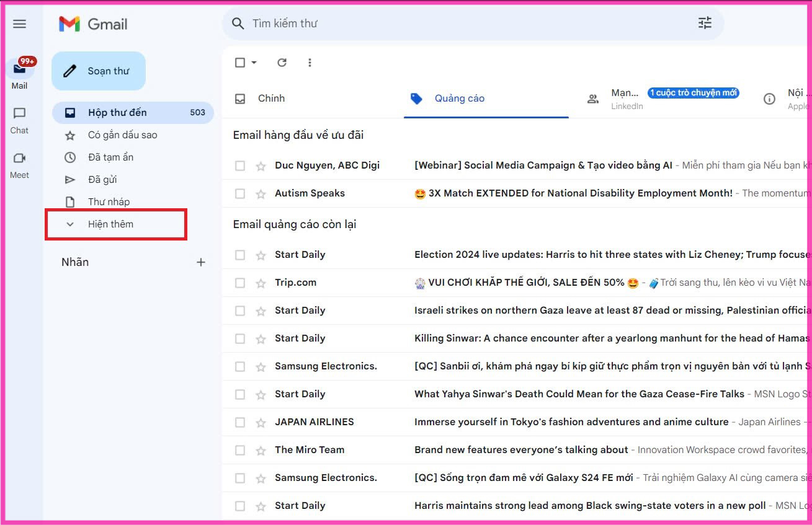Star the Killing Sinwar email
812x525 pixels.
click(261, 339)
